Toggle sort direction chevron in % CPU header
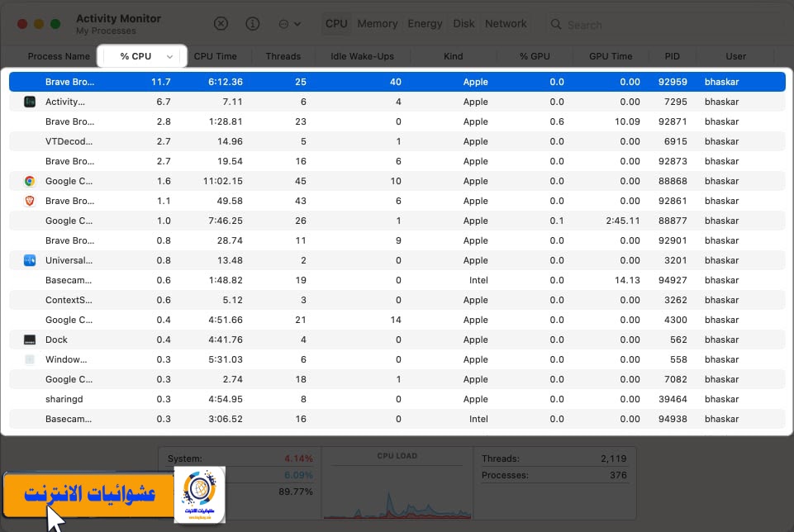Viewport: 794px width, 532px height. point(169,57)
